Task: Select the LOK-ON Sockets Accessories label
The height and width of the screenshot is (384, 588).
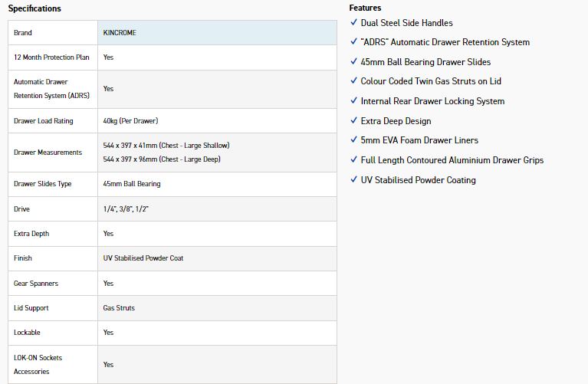Action: tap(38, 365)
